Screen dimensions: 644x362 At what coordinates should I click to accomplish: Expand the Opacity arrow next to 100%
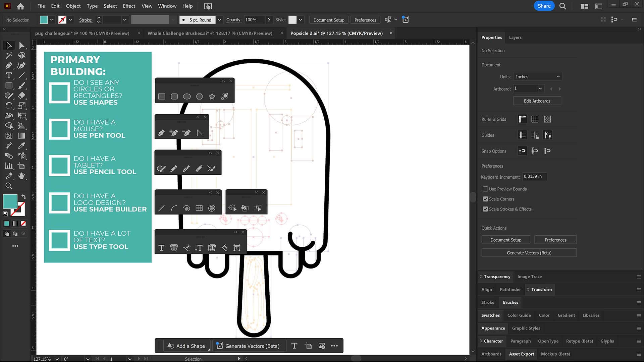(x=269, y=20)
